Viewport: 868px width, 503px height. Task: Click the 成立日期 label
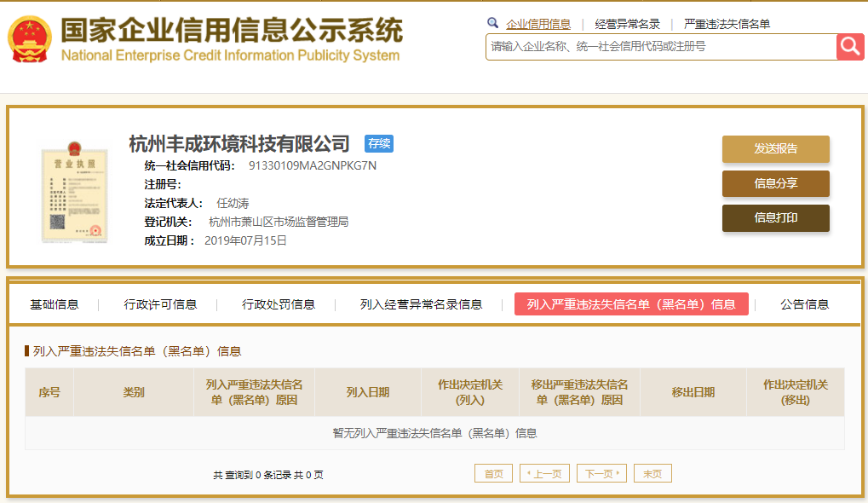170,240
